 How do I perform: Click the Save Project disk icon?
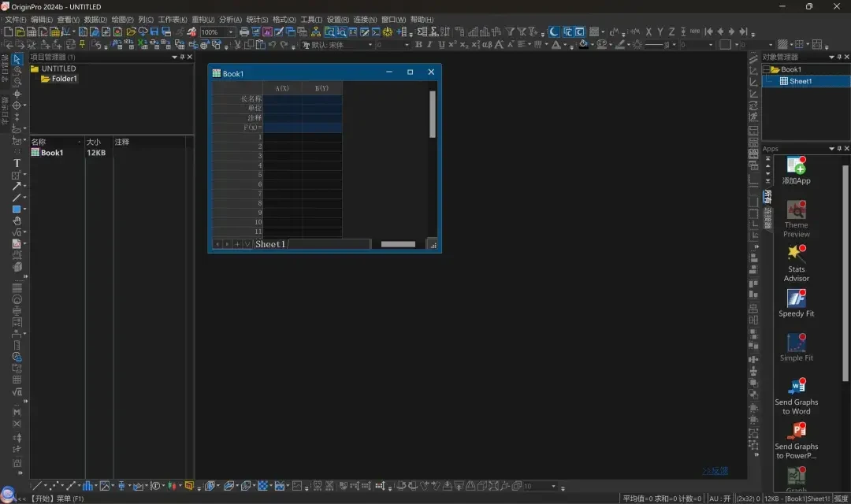154,32
